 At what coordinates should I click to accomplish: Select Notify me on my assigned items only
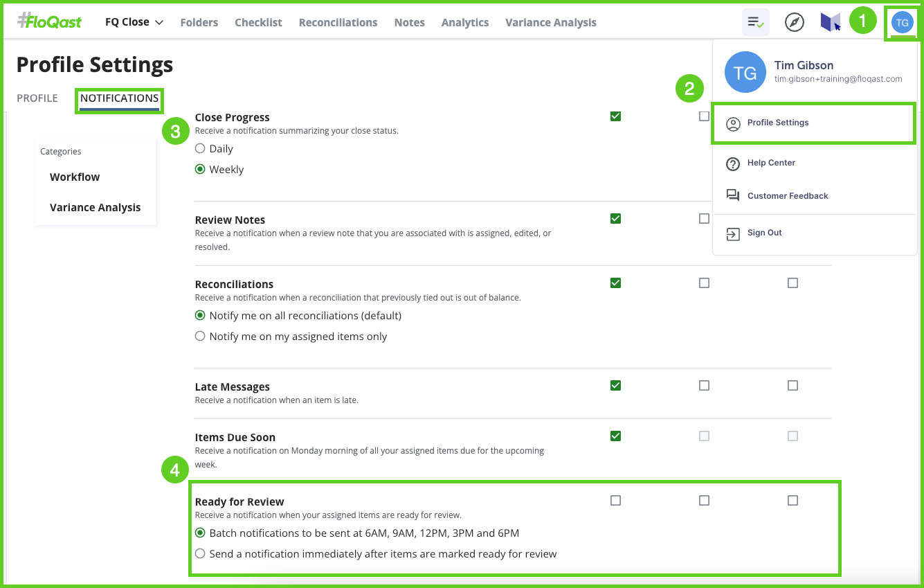click(x=200, y=337)
